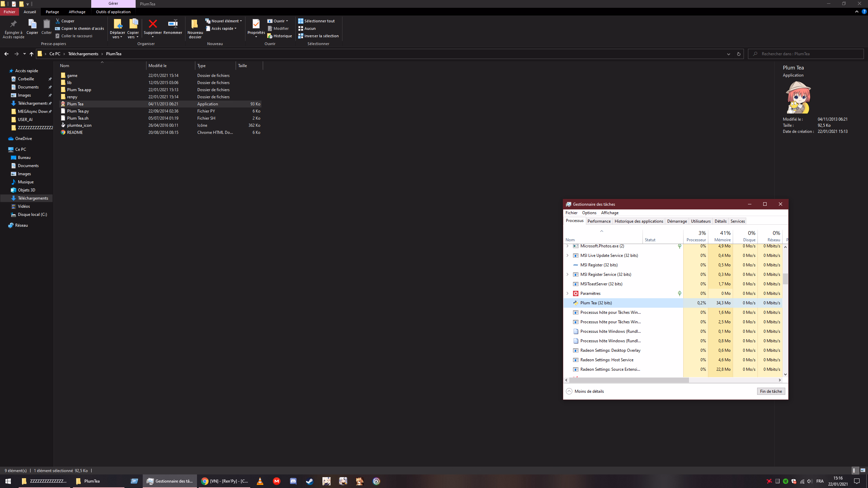Click the Couper scissors icon in the ribbon

point(58,21)
